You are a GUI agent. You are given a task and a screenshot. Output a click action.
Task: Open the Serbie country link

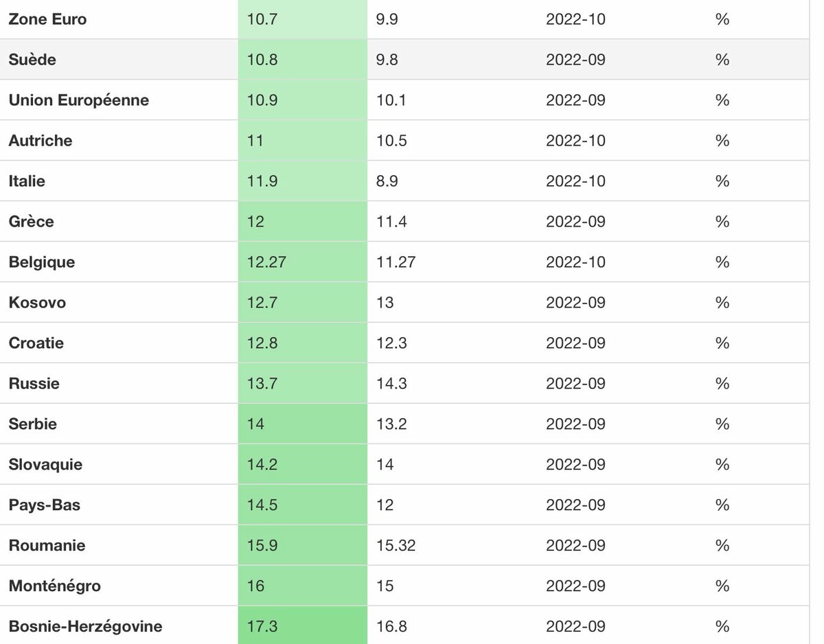[x=32, y=424]
